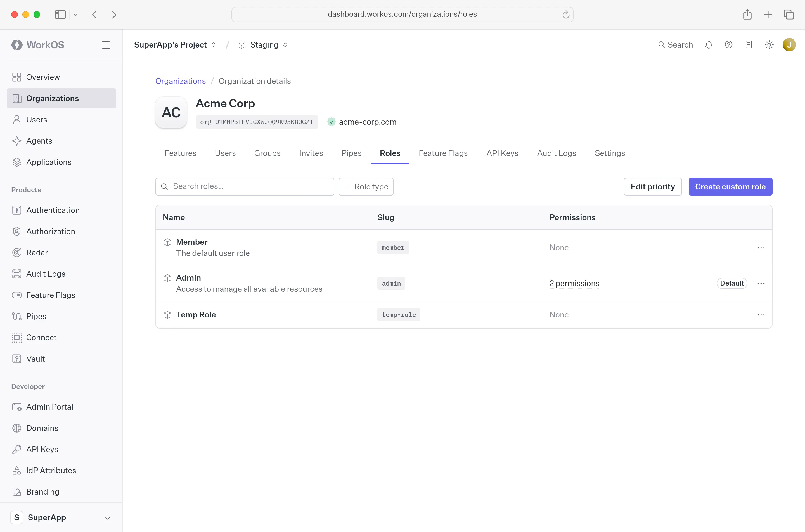Image resolution: width=805 pixels, height=532 pixels.
Task: Open the Safari share button
Action: click(747, 15)
